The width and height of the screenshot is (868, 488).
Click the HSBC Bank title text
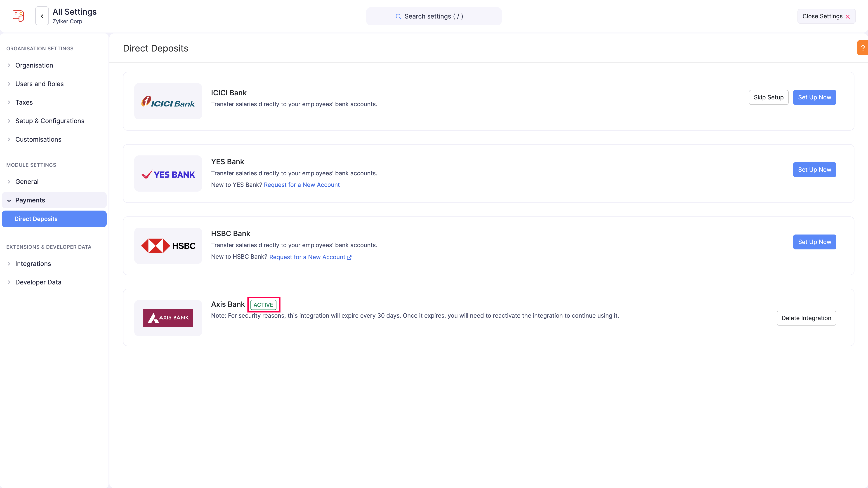[231, 234]
